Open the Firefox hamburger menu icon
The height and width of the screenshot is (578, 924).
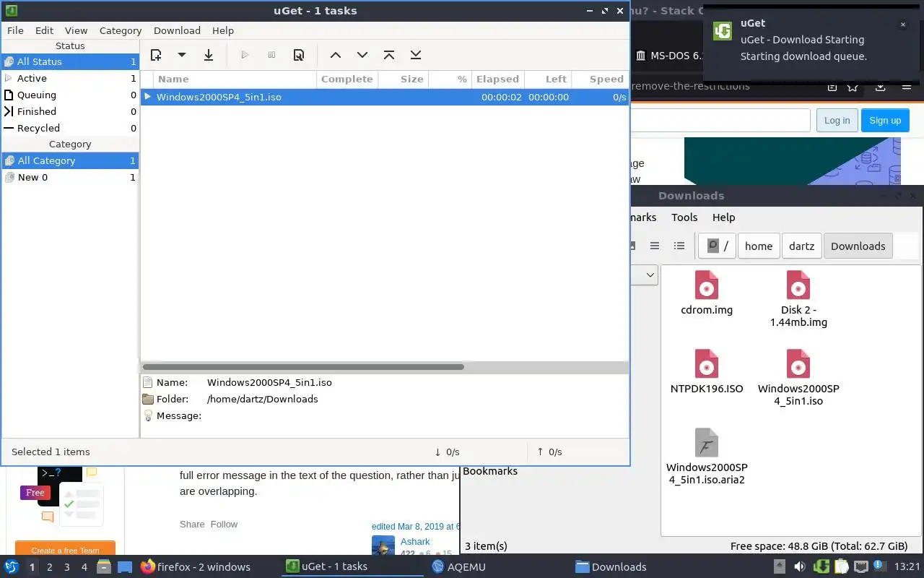907,87
